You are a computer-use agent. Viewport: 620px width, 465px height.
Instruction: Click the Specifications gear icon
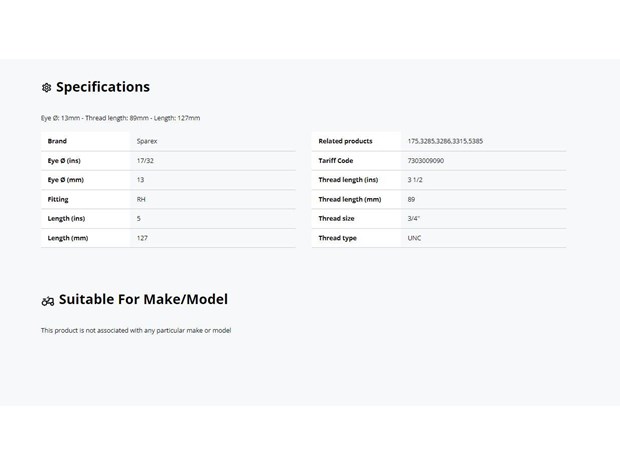point(46,87)
